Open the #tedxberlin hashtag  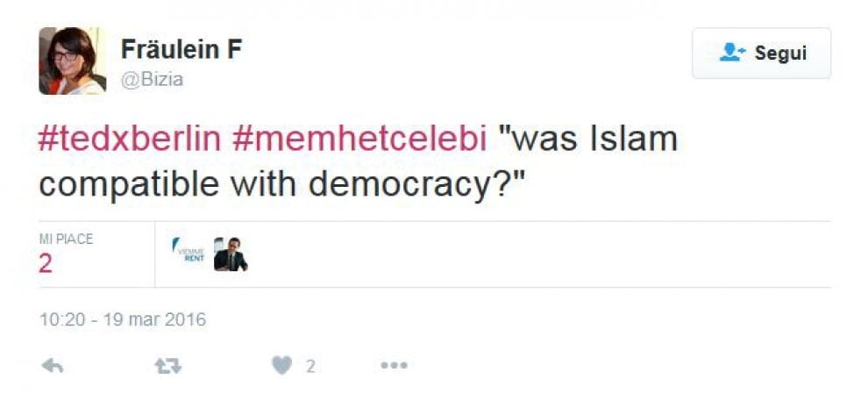click(x=130, y=139)
